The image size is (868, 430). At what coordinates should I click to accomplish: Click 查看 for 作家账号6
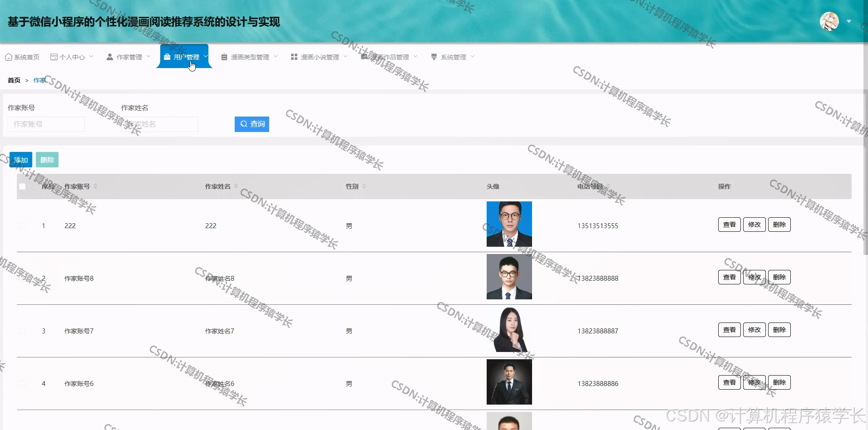point(730,382)
